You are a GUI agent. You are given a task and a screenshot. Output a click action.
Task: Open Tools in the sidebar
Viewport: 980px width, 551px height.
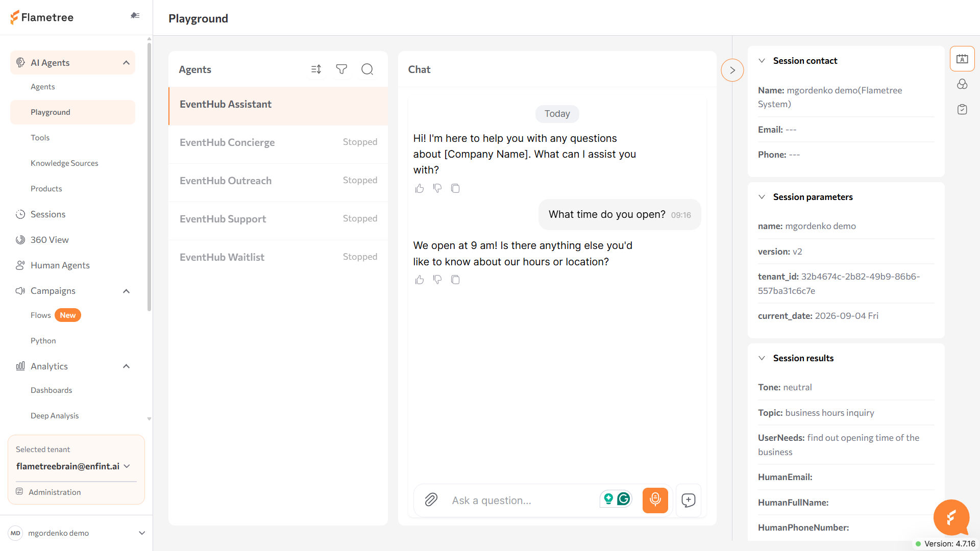click(40, 138)
